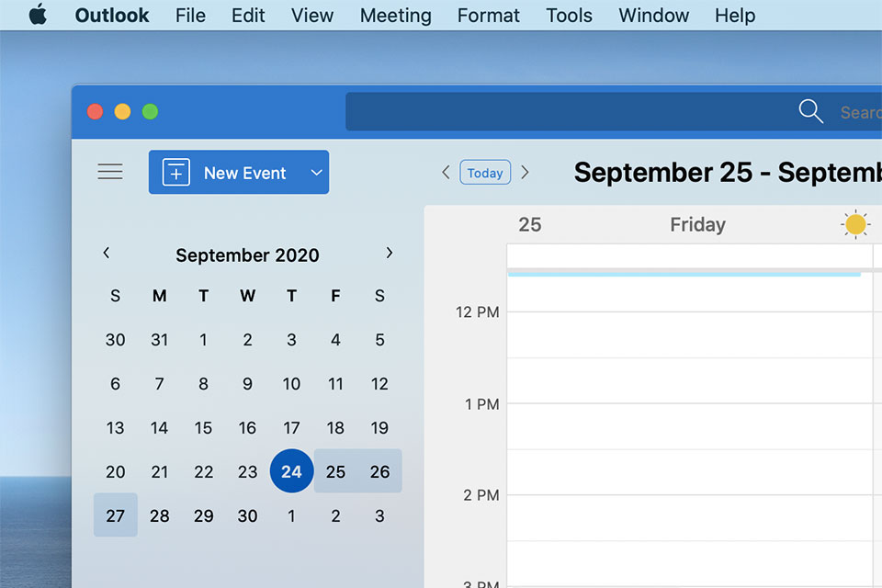Expand the mini calendar month header
This screenshot has width=882, height=588.
point(247,254)
